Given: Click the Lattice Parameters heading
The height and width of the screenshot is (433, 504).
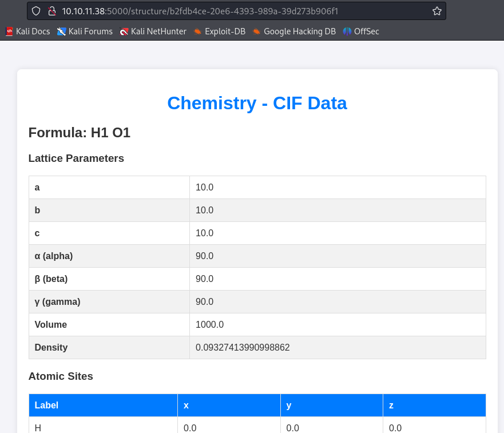Looking at the screenshot, I should pos(76,158).
